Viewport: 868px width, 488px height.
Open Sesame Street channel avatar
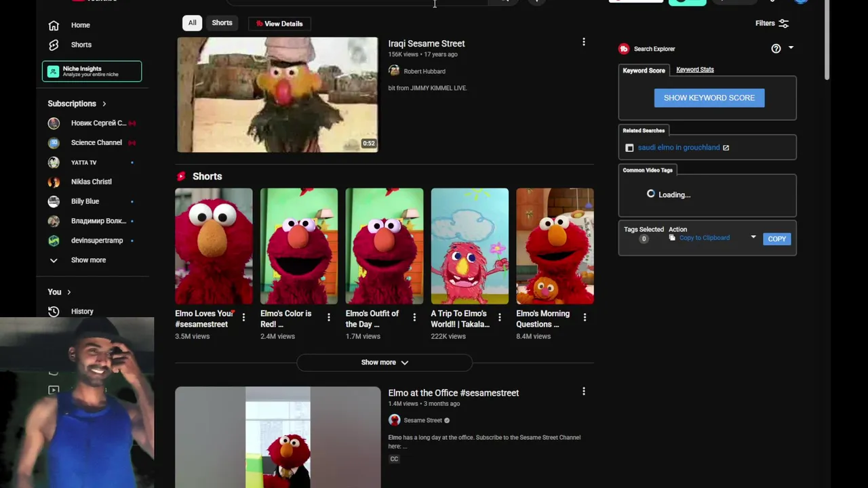pos(394,420)
